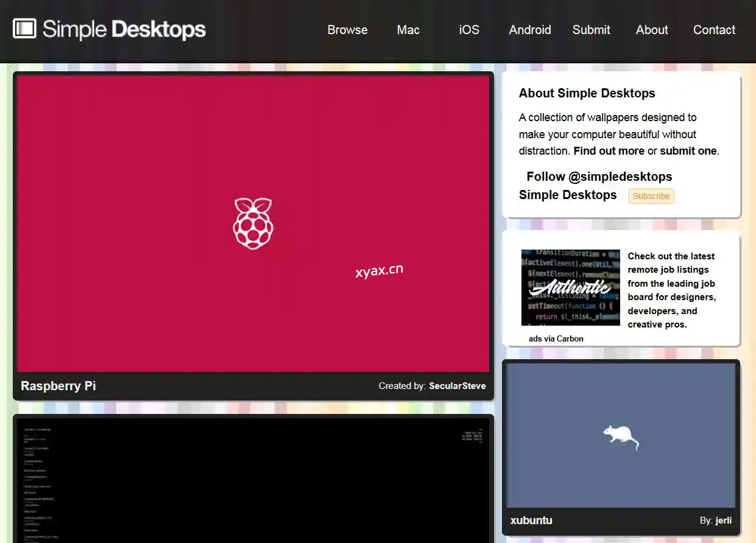This screenshot has width=756, height=543.
Task: Click the white mouse icon on xubuntu wallpaper
Action: coord(620,437)
